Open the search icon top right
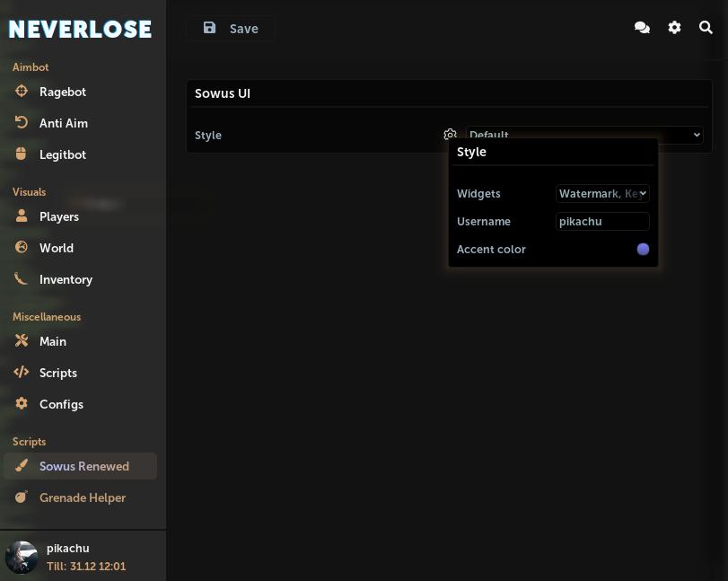The image size is (728, 581). pyautogui.click(x=706, y=27)
